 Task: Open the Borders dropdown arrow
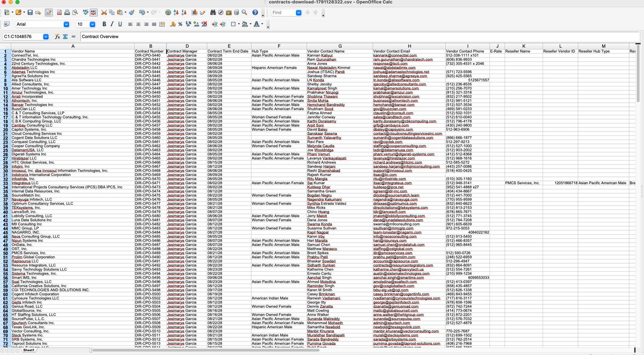(239, 24)
